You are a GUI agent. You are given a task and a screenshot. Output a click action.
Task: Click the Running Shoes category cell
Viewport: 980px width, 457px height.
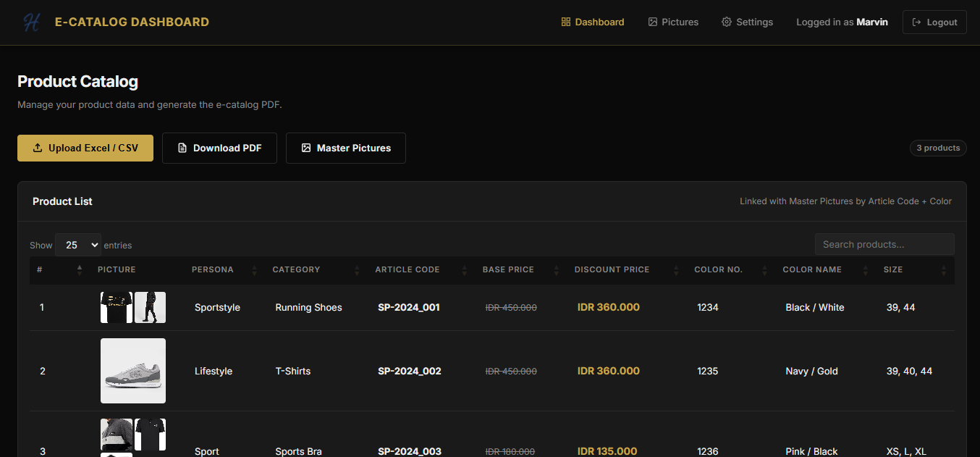pyautogui.click(x=309, y=307)
